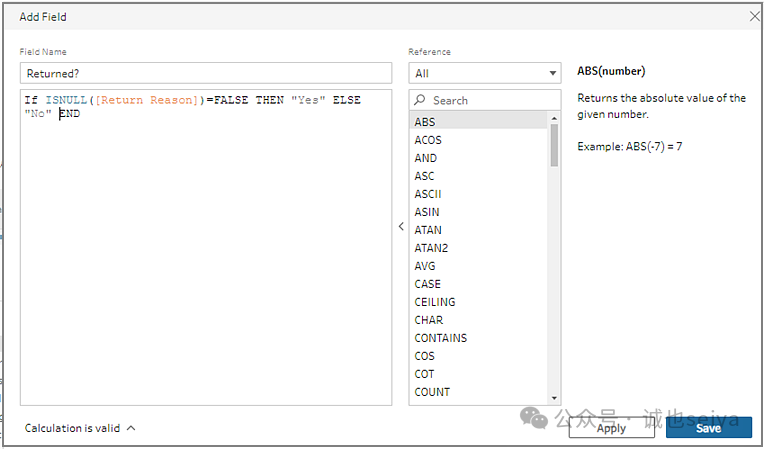The width and height of the screenshot is (764, 449).
Task: Click the function list scrollbar thumb
Action: point(554,145)
